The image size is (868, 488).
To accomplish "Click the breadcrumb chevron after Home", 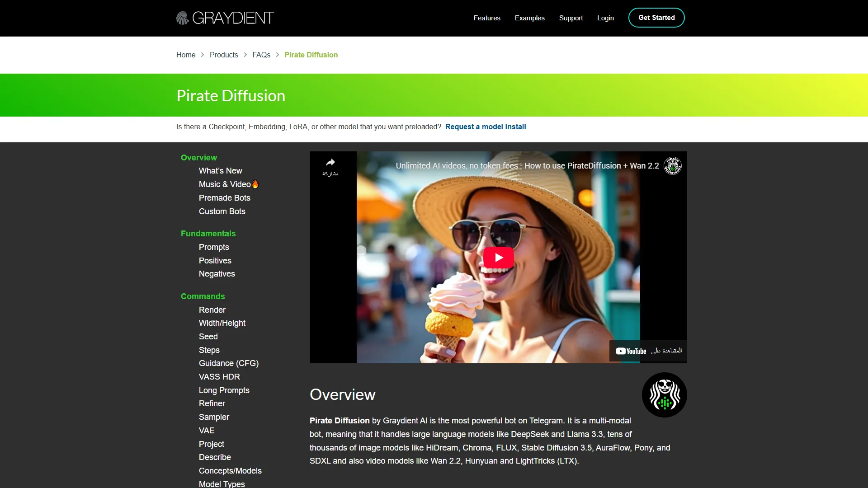I will (203, 55).
